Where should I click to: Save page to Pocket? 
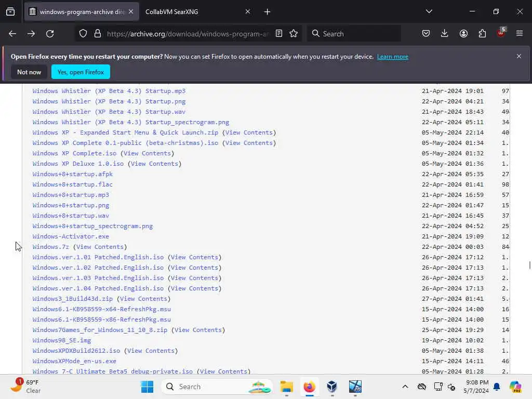(x=426, y=34)
